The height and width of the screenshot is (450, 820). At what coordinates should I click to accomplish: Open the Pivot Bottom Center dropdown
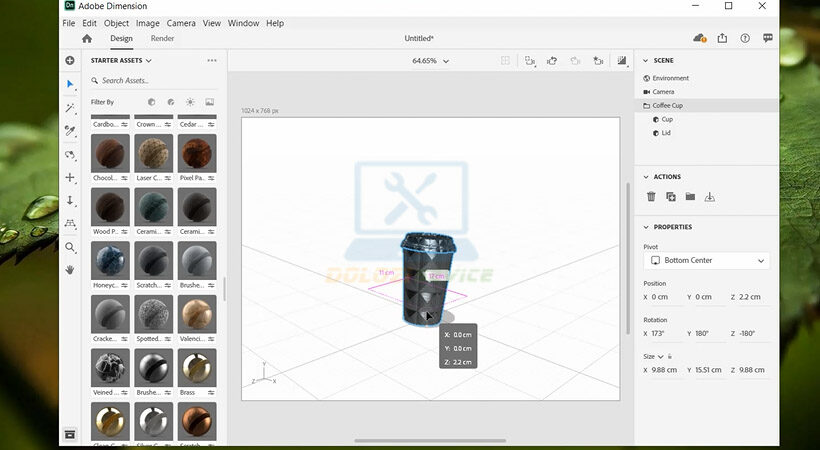706,260
